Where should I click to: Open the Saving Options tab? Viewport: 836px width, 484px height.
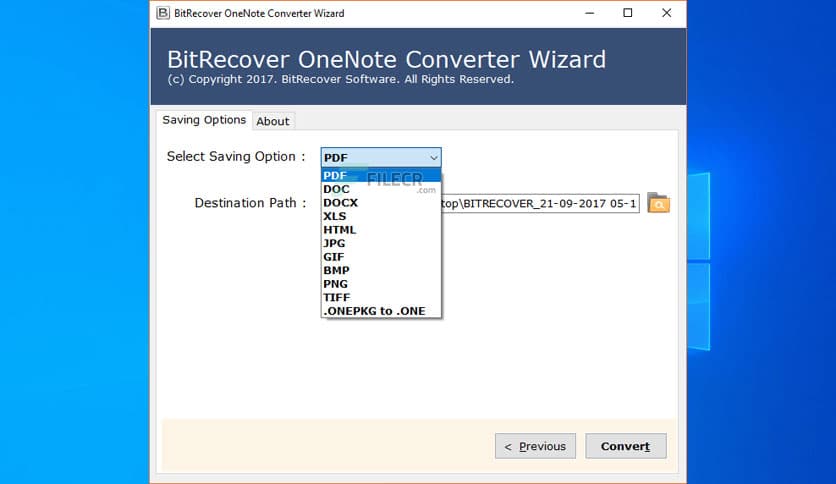[204, 120]
